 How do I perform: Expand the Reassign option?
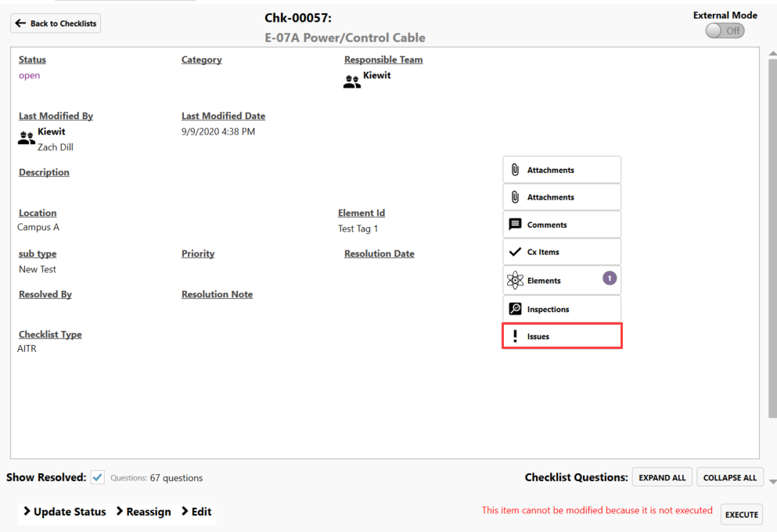tap(143, 512)
